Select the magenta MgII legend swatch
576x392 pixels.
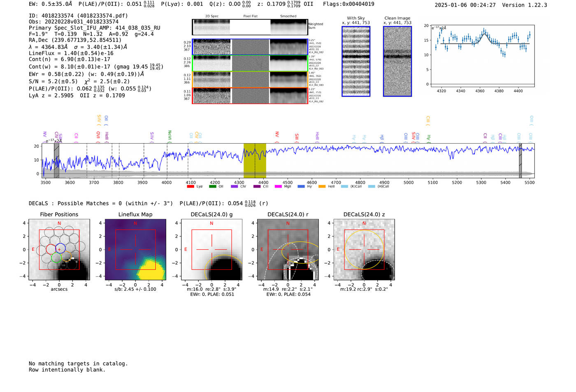click(278, 186)
